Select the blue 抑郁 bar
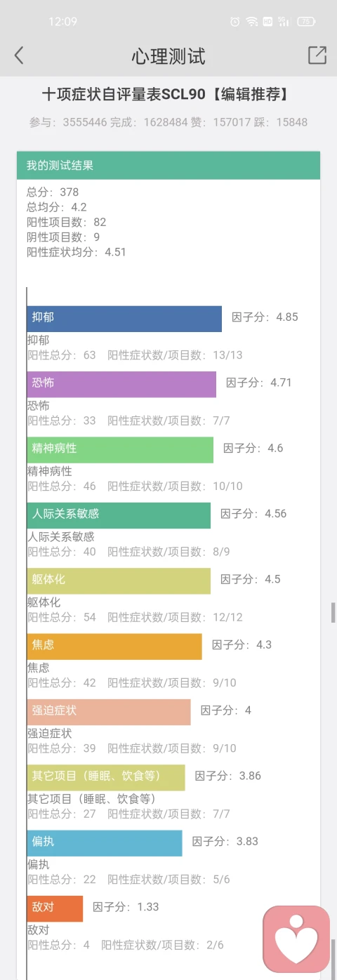The height and width of the screenshot is (980, 337). pyautogui.click(x=124, y=319)
